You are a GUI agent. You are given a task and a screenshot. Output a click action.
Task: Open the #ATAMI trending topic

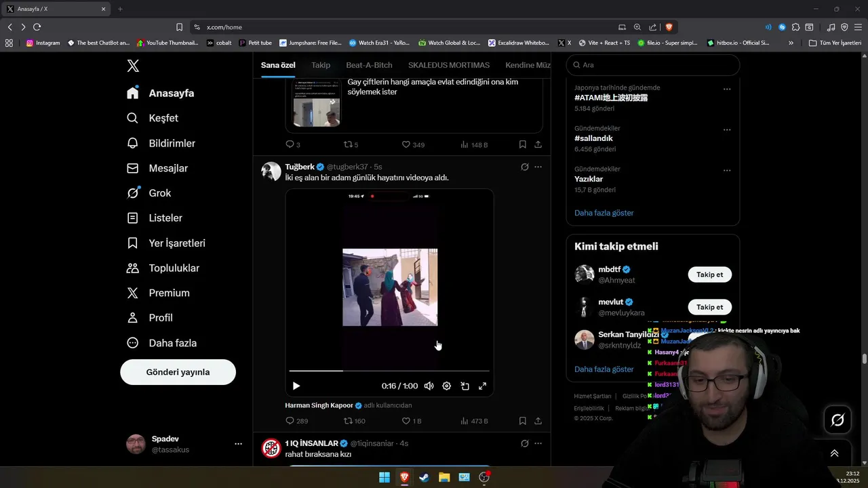point(611,98)
